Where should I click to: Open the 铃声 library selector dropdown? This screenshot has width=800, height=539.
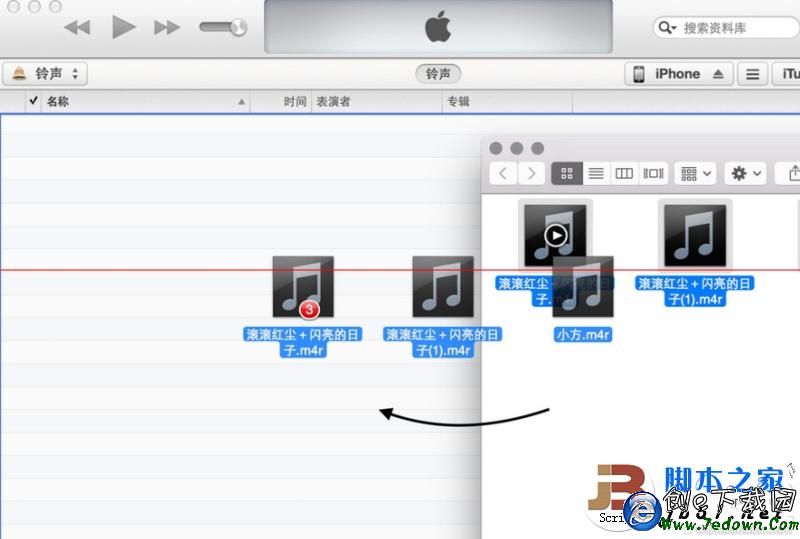click(45, 74)
